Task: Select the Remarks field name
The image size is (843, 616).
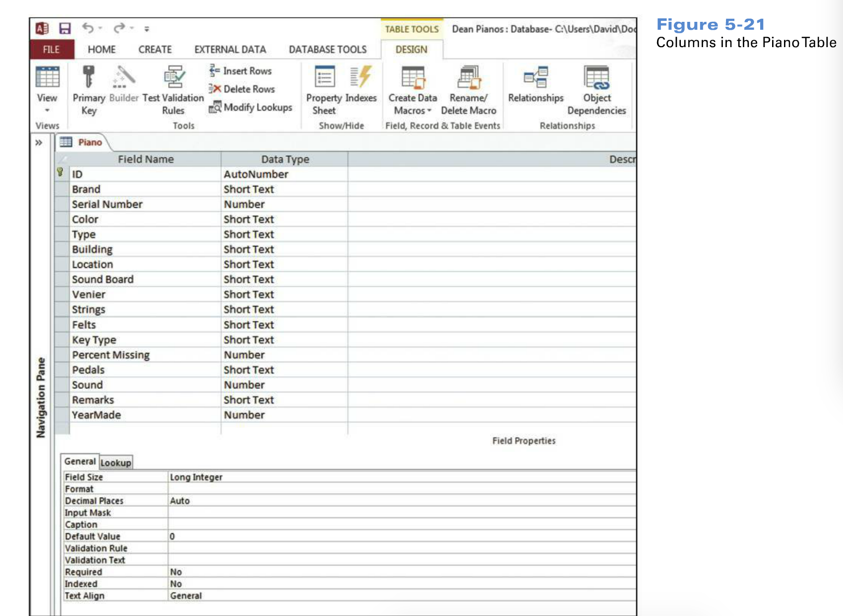Action: pyautogui.click(x=145, y=400)
